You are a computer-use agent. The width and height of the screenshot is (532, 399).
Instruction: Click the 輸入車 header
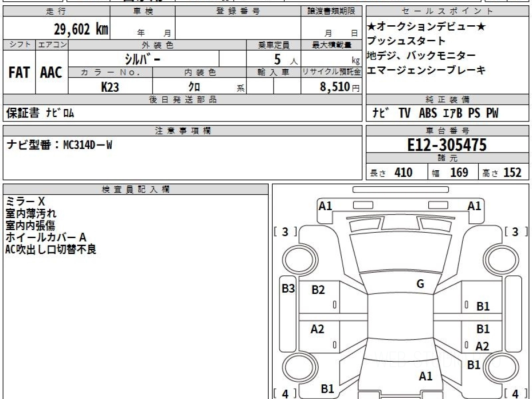(274, 72)
